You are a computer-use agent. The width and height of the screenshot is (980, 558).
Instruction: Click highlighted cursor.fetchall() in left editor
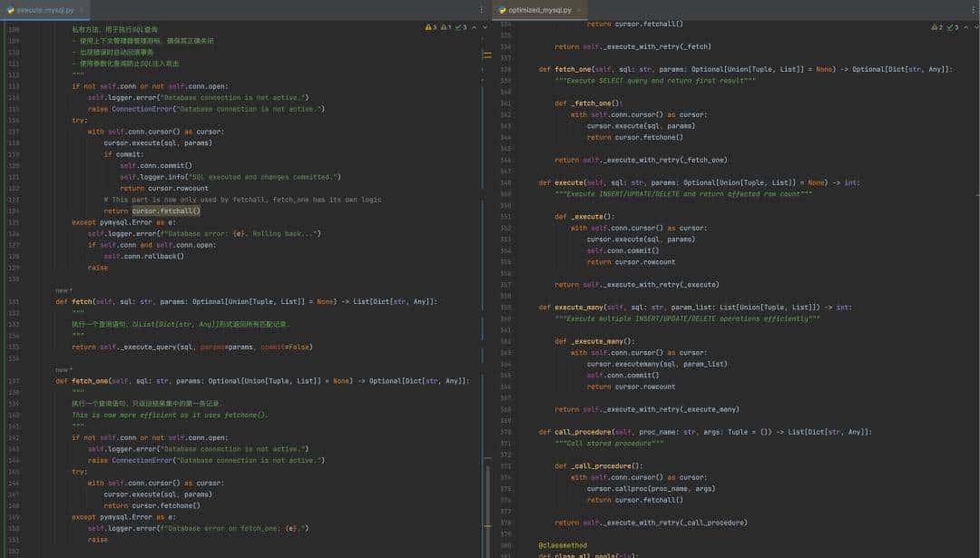(x=166, y=210)
